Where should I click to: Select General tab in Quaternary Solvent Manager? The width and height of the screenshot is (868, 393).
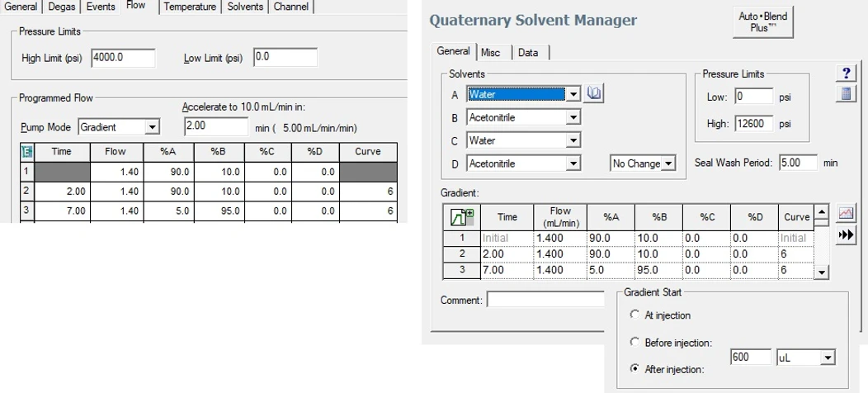(x=453, y=51)
